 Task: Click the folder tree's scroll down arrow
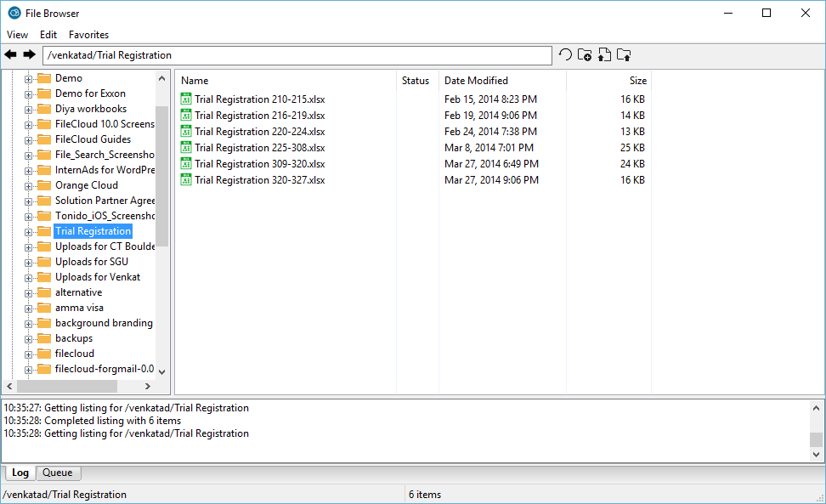[161, 371]
